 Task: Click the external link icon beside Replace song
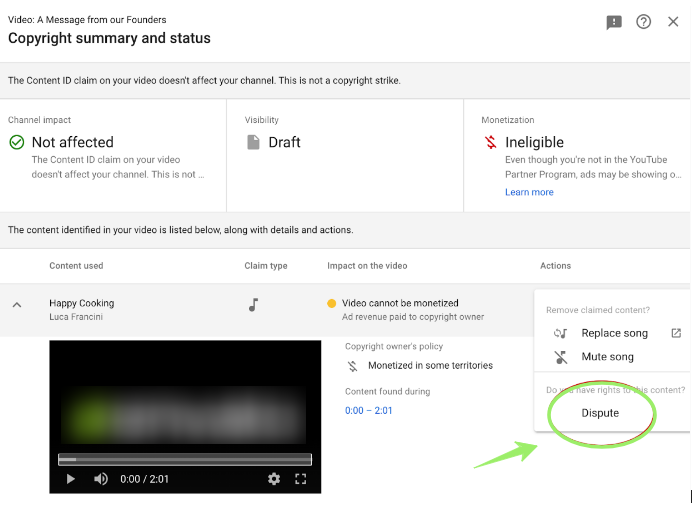(x=676, y=333)
